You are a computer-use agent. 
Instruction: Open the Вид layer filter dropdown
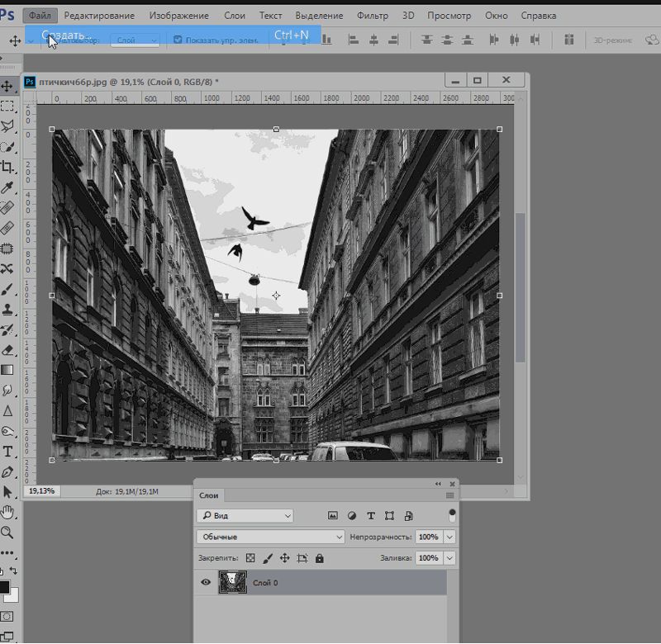point(245,515)
